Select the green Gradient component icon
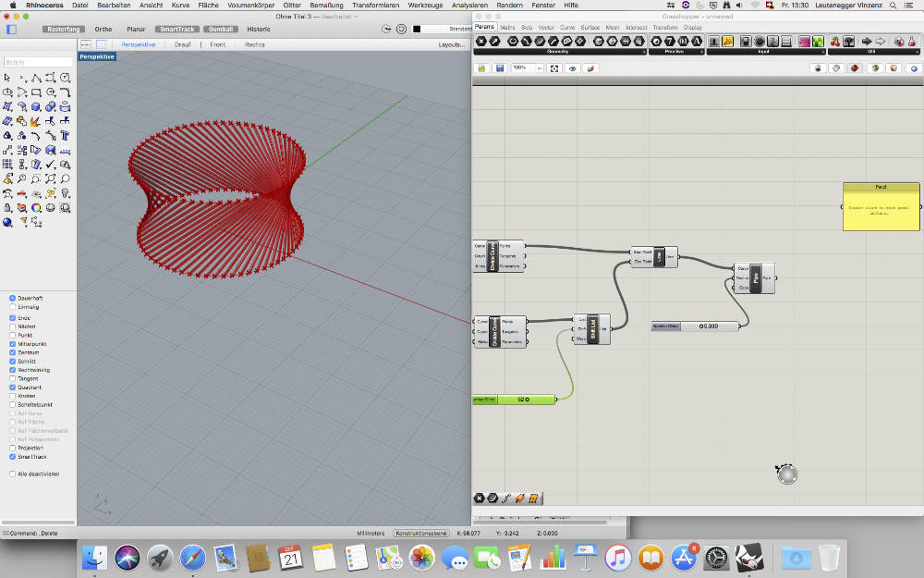The height and width of the screenshot is (578, 924). coord(818,42)
